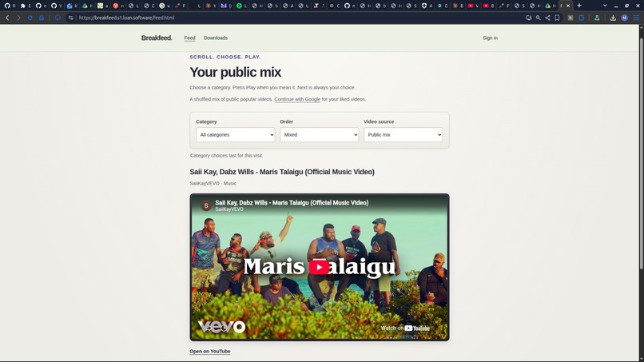Click the page vertical scrollbar thumb
The height and width of the screenshot is (362, 644).
point(641,154)
